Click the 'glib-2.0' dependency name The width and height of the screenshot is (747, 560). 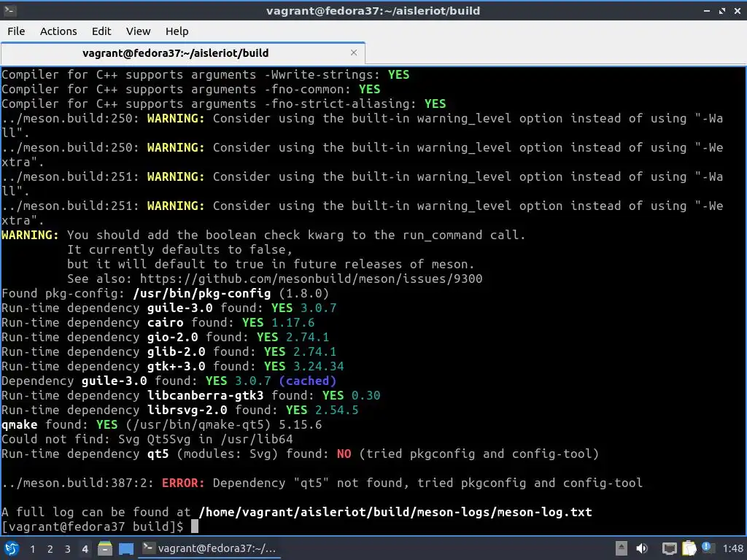coord(177,351)
